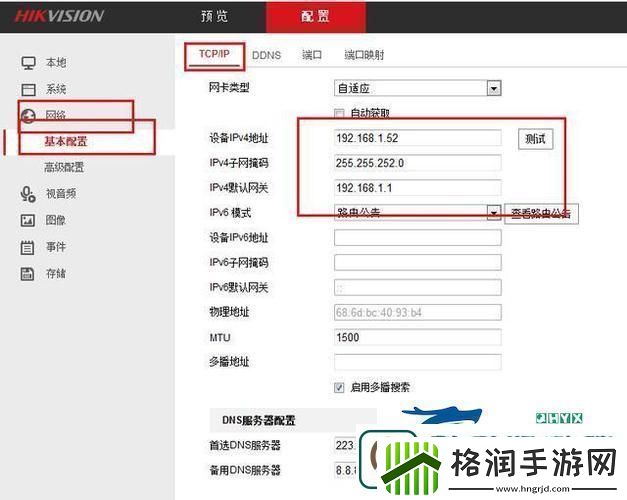Click the 系统 system icon in sidebar

tap(28, 90)
